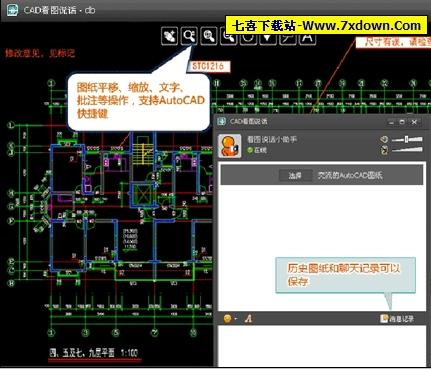The height and width of the screenshot is (369, 431).
Task: Expand the arrow beside the smiley icon
Action: [236, 319]
